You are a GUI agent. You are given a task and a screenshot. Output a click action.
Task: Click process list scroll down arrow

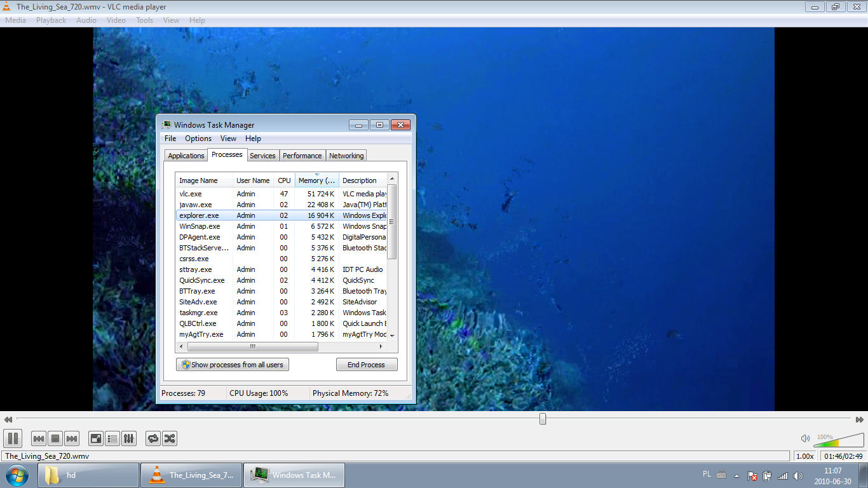tap(392, 335)
